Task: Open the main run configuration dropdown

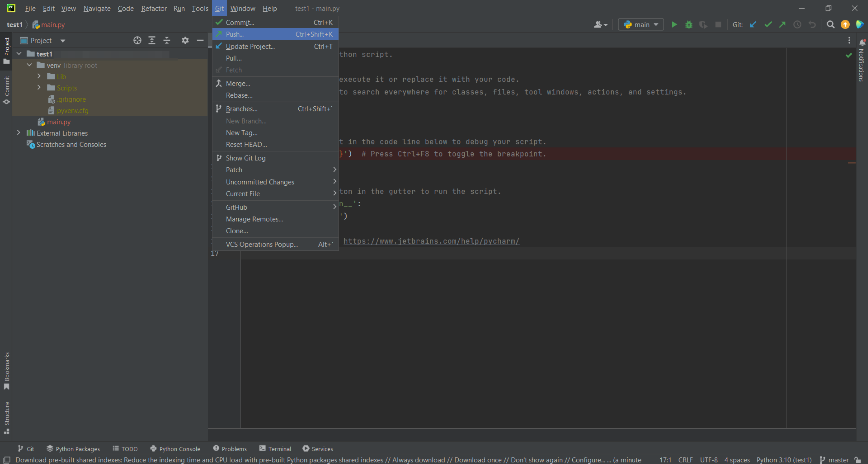Action: point(641,25)
